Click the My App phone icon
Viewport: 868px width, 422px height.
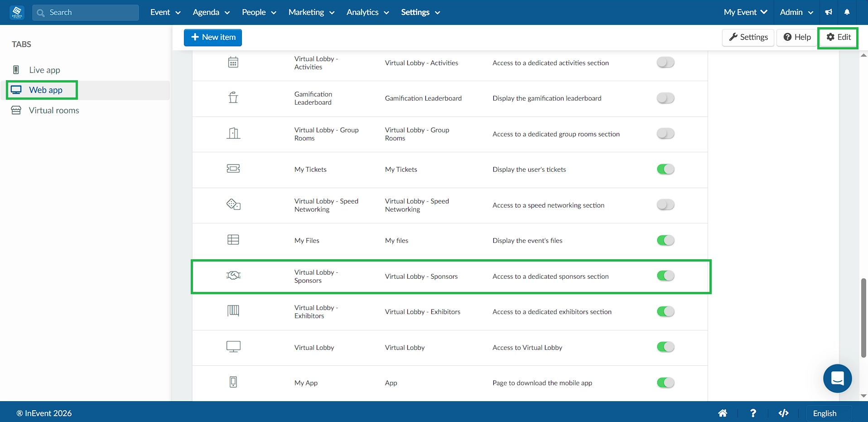233,382
